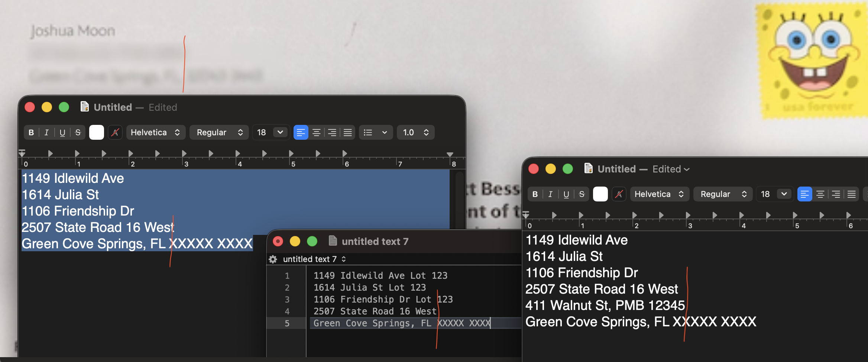868x362 pixels.
Task: Toggle Strikethrough in the right TextEdit window
Action: pos(582,194)
